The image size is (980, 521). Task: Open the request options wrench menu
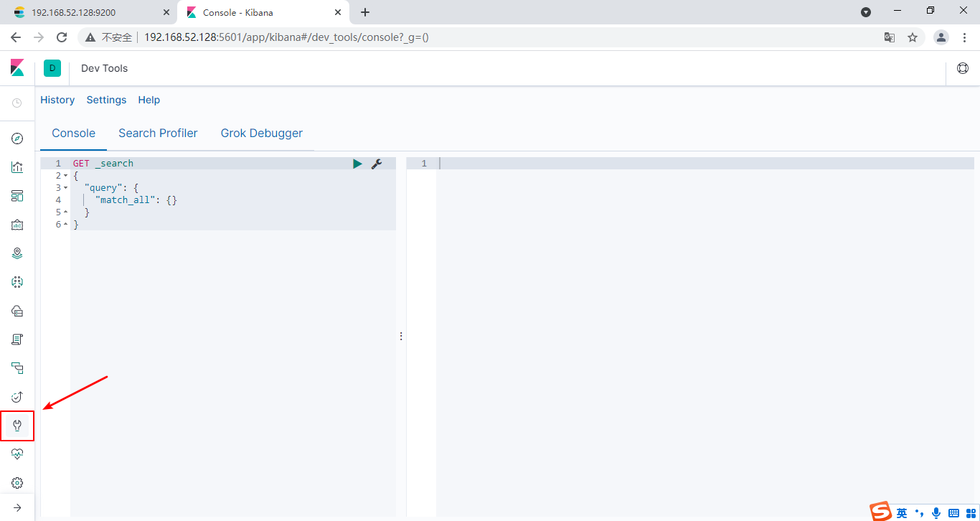376,164
